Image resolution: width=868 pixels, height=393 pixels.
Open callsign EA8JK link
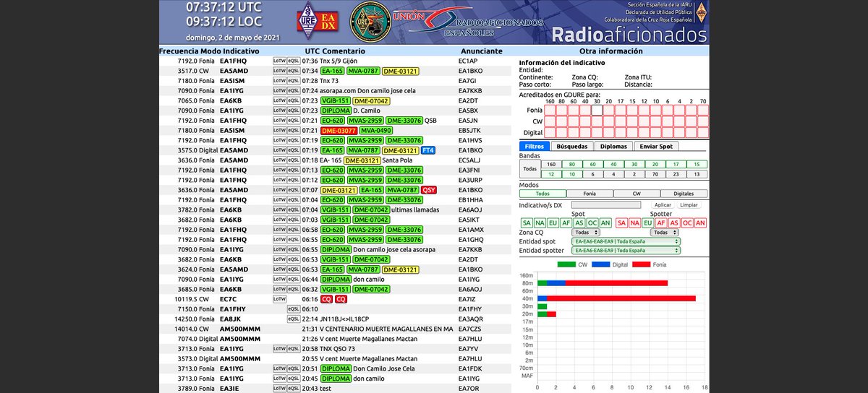coord(230,319)
